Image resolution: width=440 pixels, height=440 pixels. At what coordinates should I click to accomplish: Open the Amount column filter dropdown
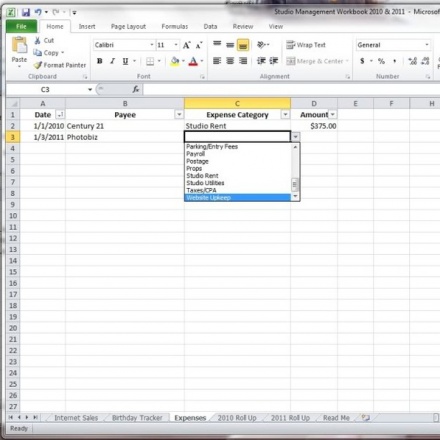tap(333, 115)
